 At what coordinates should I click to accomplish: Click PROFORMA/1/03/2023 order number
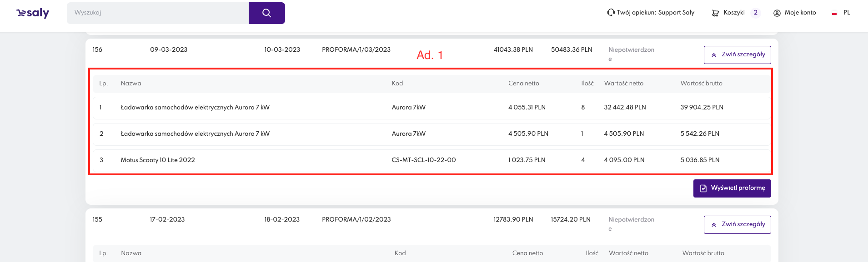356,49
